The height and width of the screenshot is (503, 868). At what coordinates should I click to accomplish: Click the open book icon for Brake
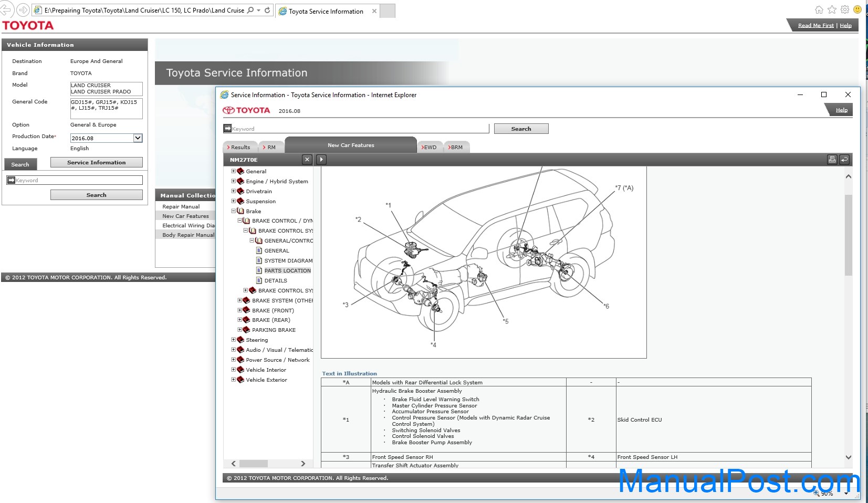pos(240,211)
